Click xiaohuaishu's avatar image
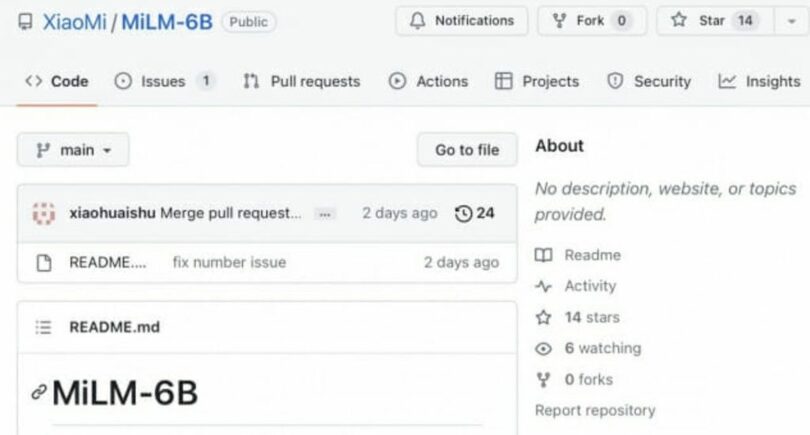This screenshot has width=810, height=435. point(44,213)
